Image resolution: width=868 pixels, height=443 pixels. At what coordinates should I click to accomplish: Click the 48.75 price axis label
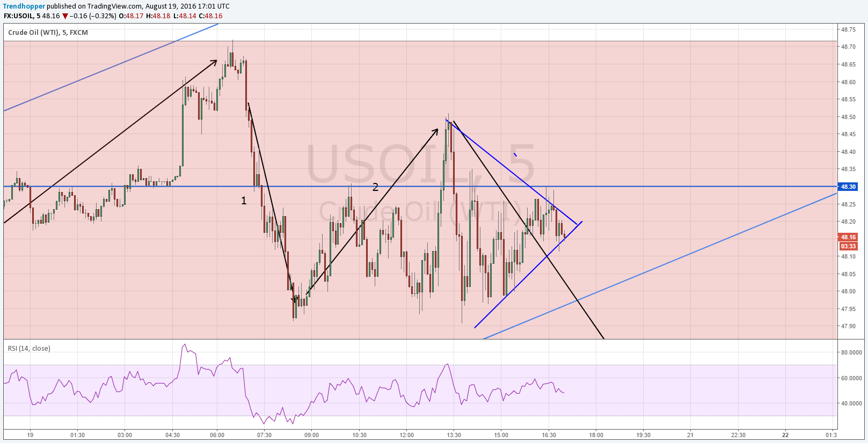(848, 29)
